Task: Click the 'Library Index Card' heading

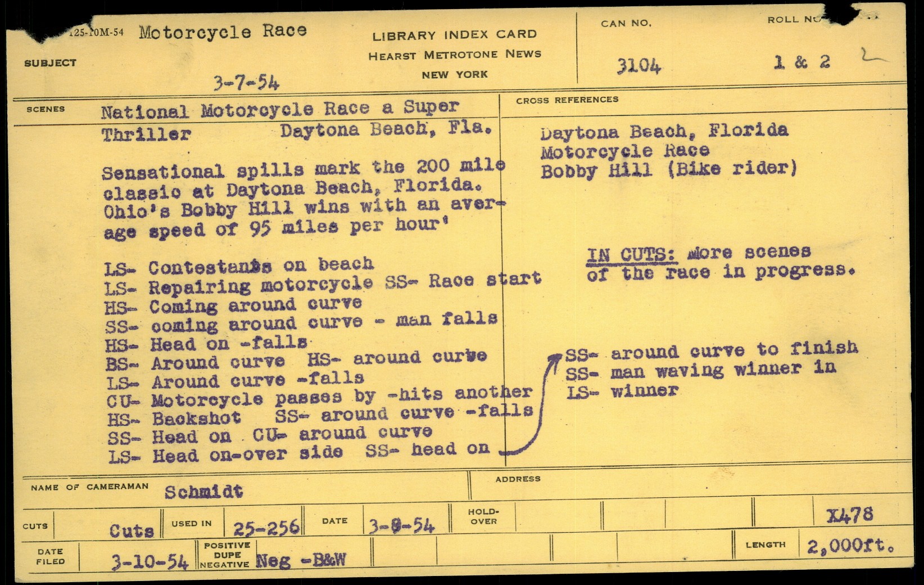Action: coord(454,35)
